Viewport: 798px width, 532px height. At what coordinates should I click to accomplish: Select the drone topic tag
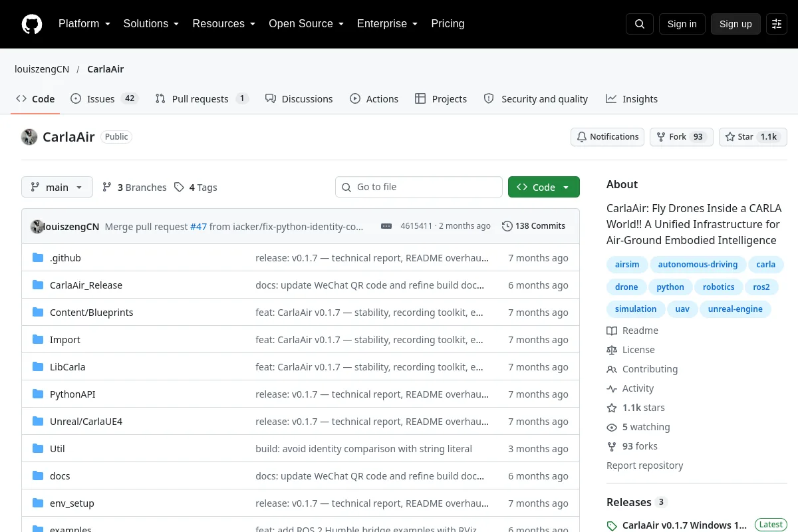[626, 287]
